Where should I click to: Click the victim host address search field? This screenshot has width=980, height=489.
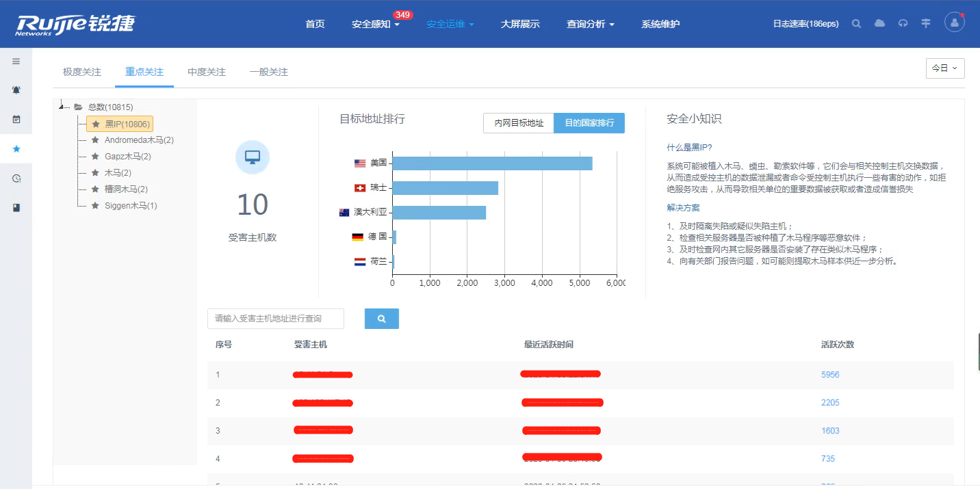point(275,319)
